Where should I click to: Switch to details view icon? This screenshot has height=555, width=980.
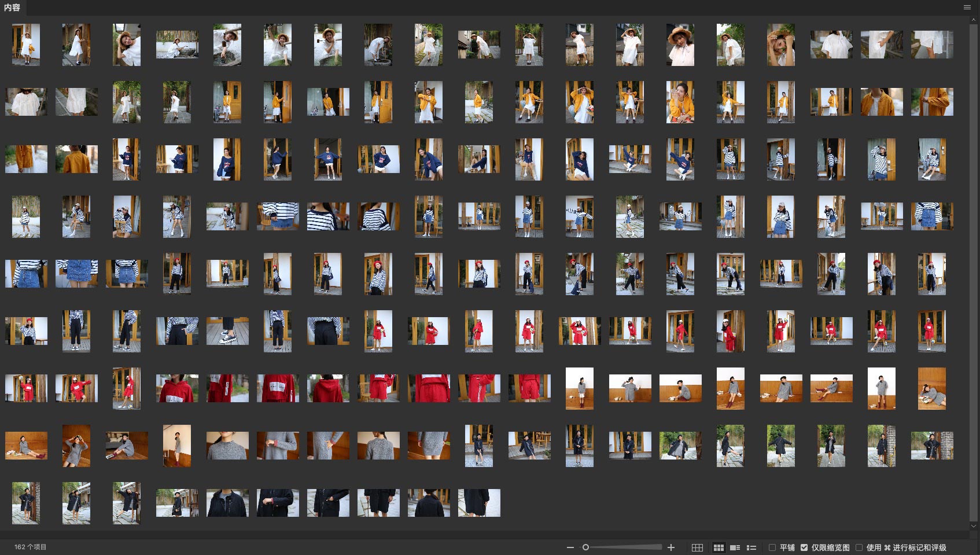[x=735, y=547]
